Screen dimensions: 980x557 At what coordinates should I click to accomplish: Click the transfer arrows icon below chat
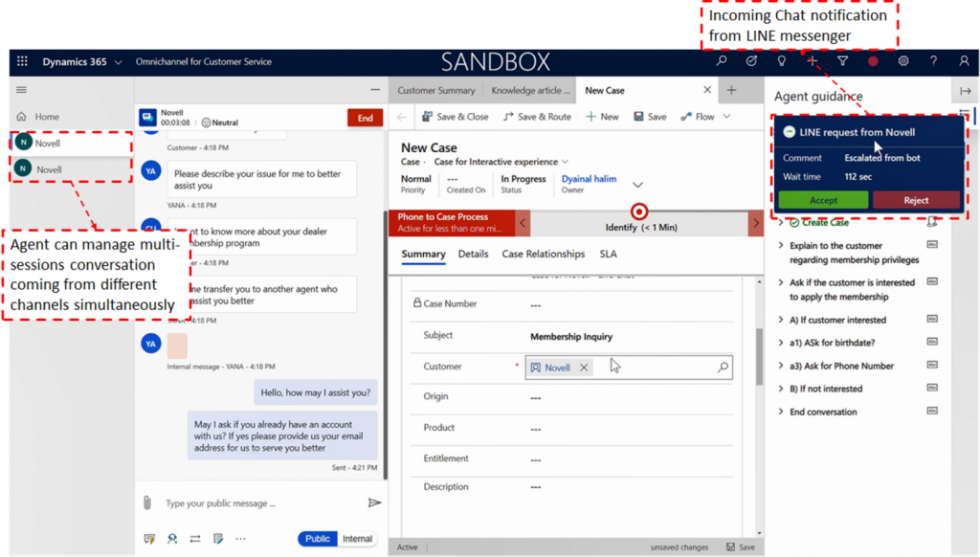click(195, 539)
